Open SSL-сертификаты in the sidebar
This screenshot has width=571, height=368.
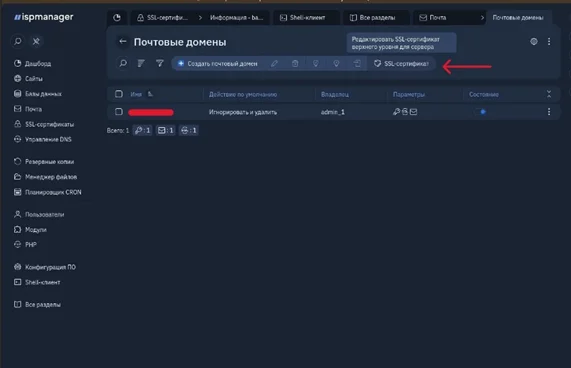44,124
